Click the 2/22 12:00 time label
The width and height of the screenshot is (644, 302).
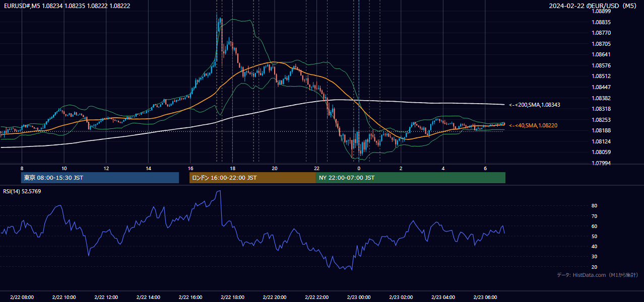[x=106, y=297]
